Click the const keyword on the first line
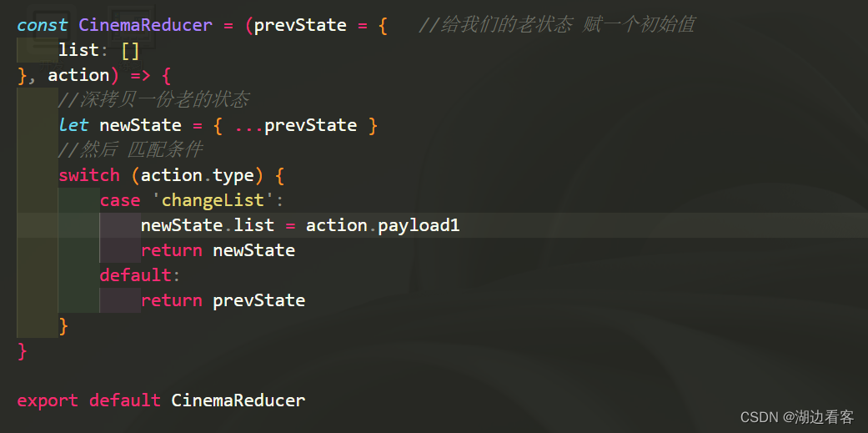Screen dimensions: 868x433 point(43,25)
